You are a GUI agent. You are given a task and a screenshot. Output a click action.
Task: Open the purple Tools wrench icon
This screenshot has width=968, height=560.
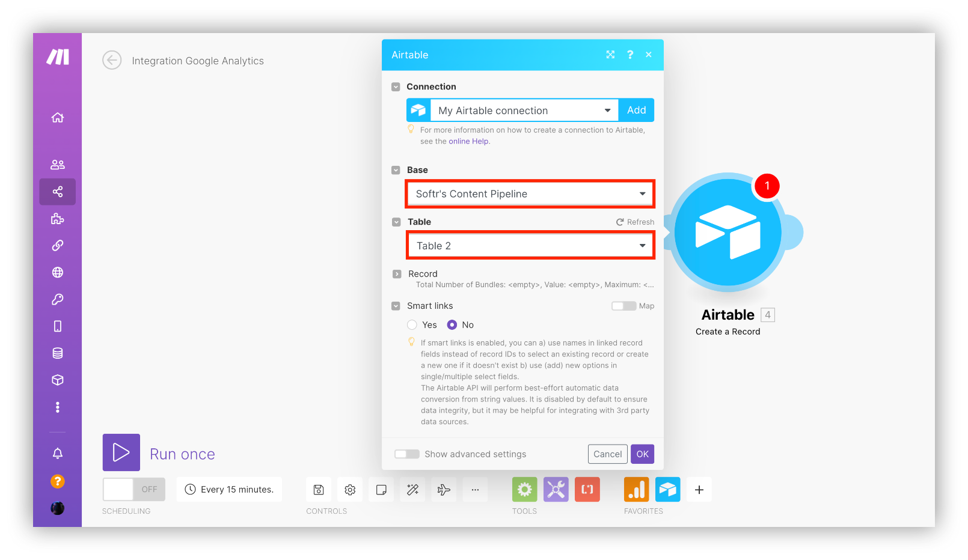(x=556, y=490)
